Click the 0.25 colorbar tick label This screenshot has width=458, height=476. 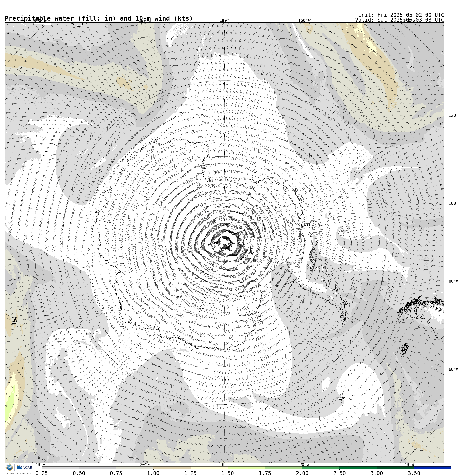(42, 473)
